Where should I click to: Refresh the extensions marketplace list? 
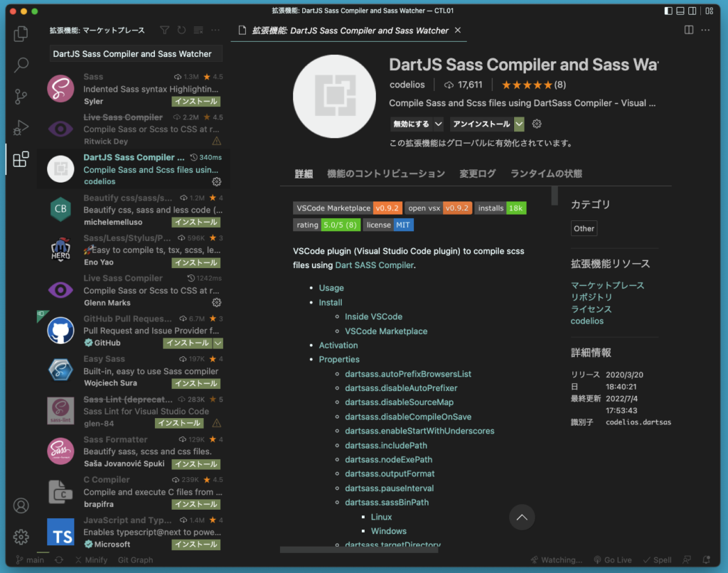(x=181, y=30)
